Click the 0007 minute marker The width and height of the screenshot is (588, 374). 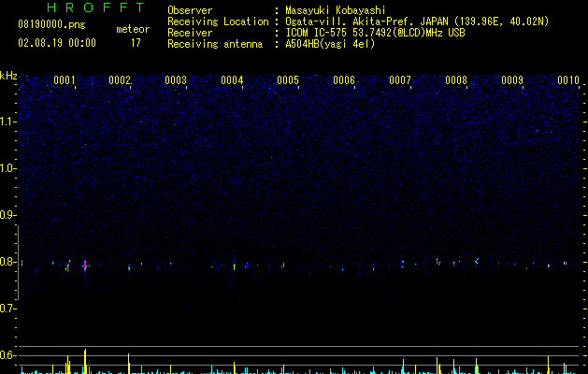point(400,79)
